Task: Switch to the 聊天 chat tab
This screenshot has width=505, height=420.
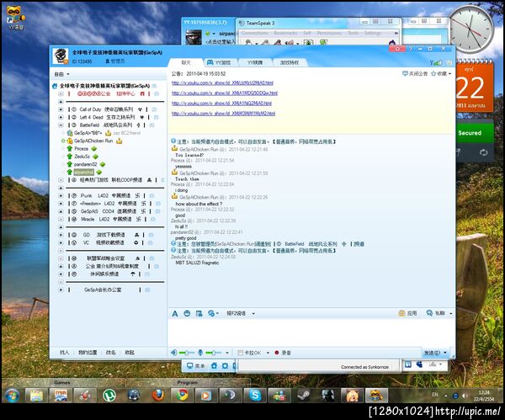Action: tap(186, 62)
